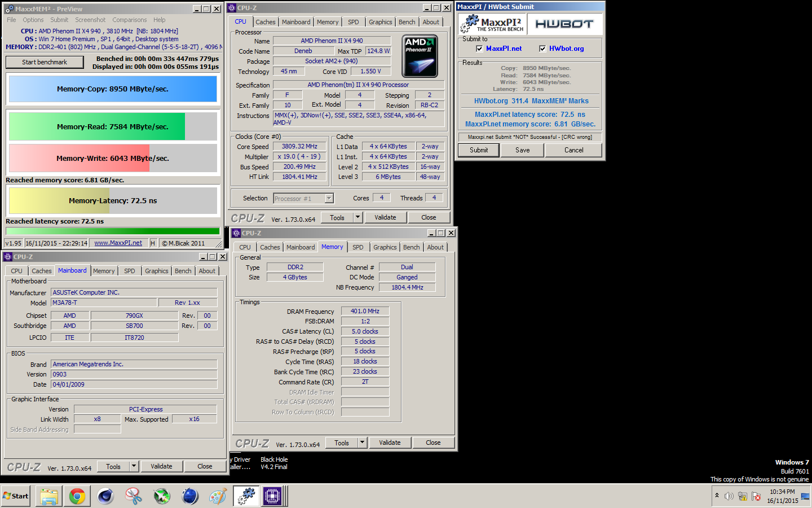The width and height of the screenshot is (812, 508).
Task: Click the small H button in MaxxMEM status bar
Action: pos(153,243)
